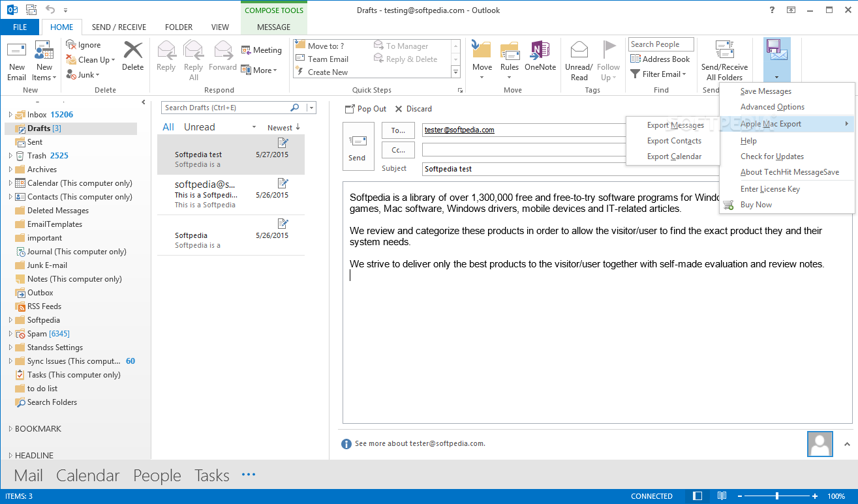Send to OneNote icon
Viewport: 858px width, 504px height.
pos(540,50)
